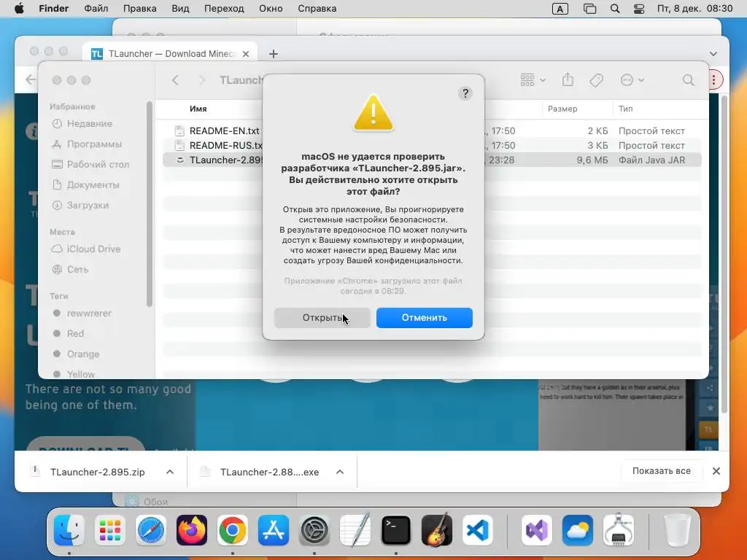Viewport: 747px width, 560px height.
Task: Close the TLauncher Chrome tab
Action: click(x=246, y=54)
